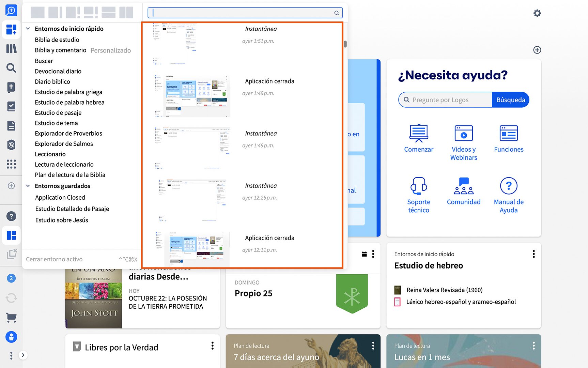Screen dimensions: 588x368
Task: Open options menu of Lucas en 1 mes card
Action: tap(533, 346)
